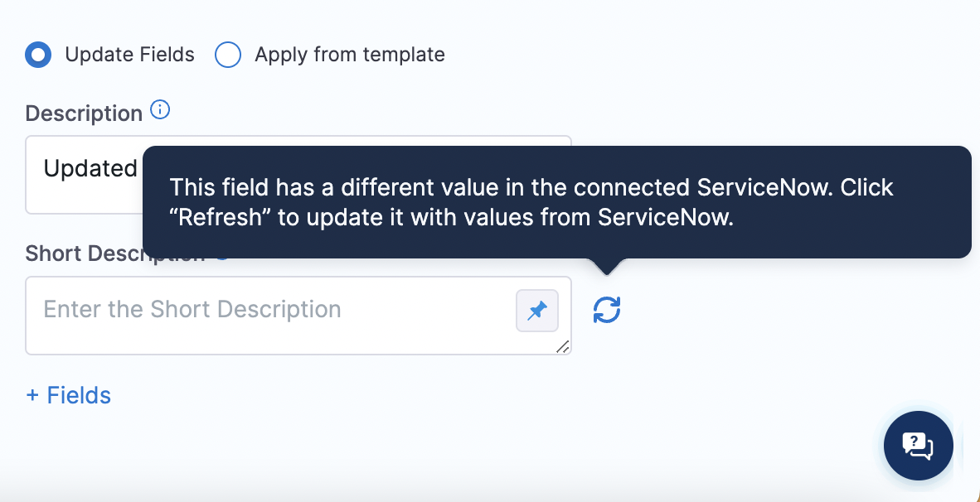Click the "Apply from template" label text
The width and height of the screenshot is (980, 502).
point(349,56)
